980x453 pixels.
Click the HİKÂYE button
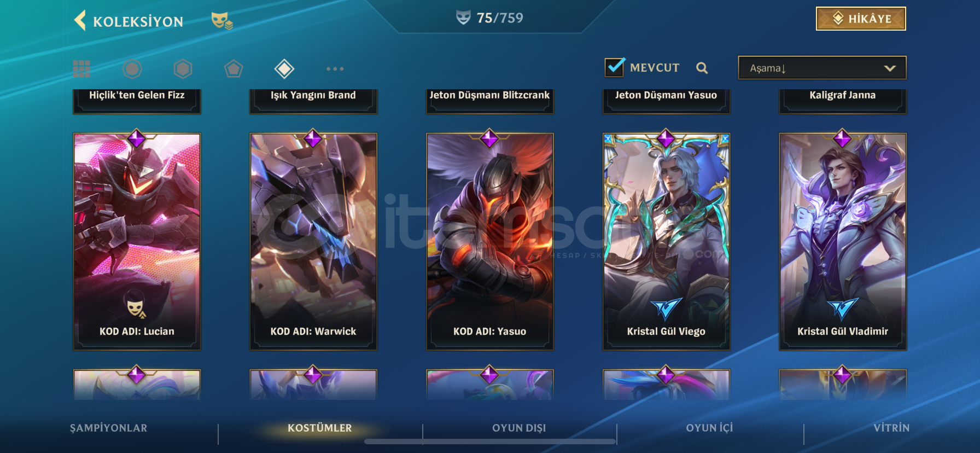pyautogui.click(x=861, y=19)
